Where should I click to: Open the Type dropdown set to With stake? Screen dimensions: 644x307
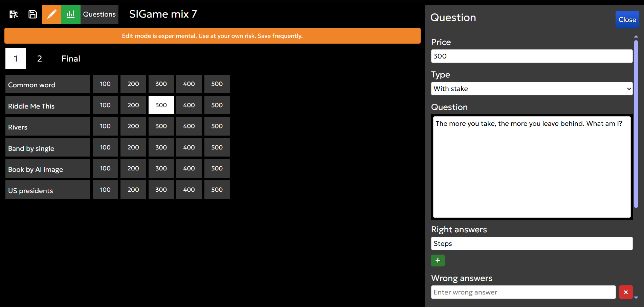531,89
